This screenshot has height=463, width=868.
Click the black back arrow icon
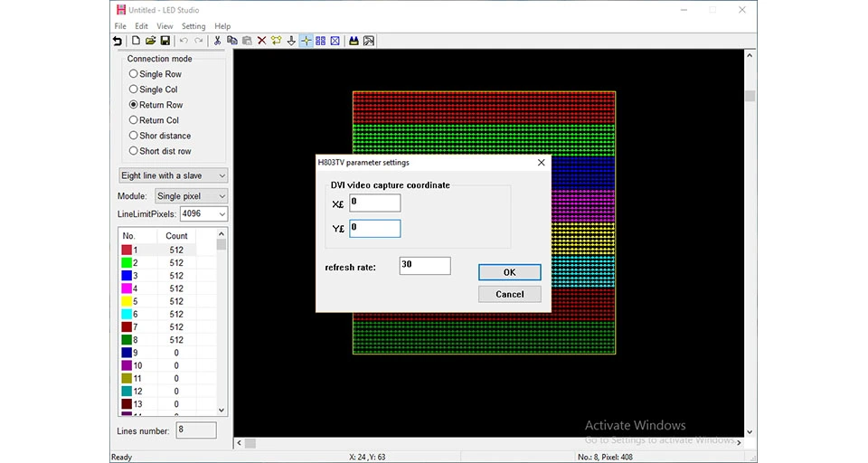click(118, 41)
